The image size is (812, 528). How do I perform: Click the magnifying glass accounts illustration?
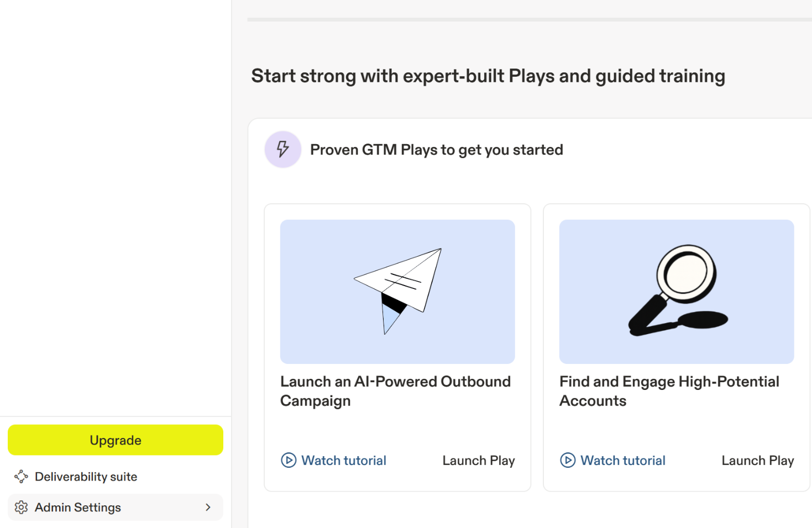click(677, 291)
